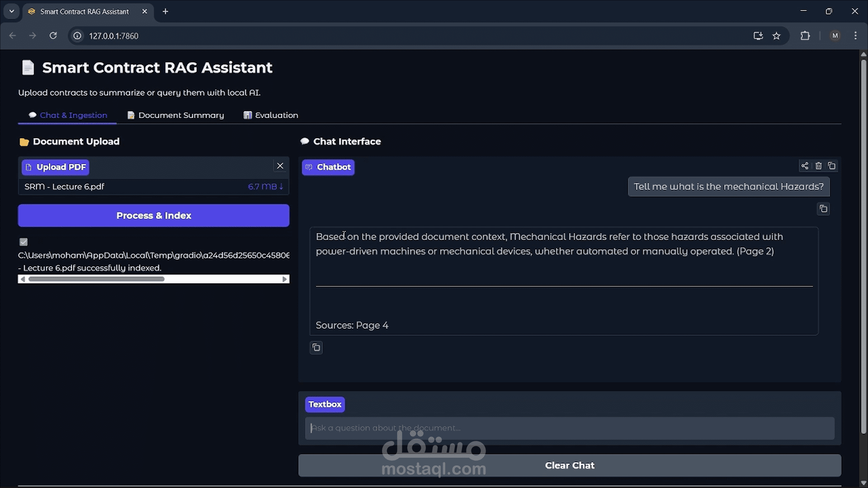This screenshot has height=488, width=868.
Task: Focus the question textbox input
Action: pyautogui.click(x=570, y=428)
